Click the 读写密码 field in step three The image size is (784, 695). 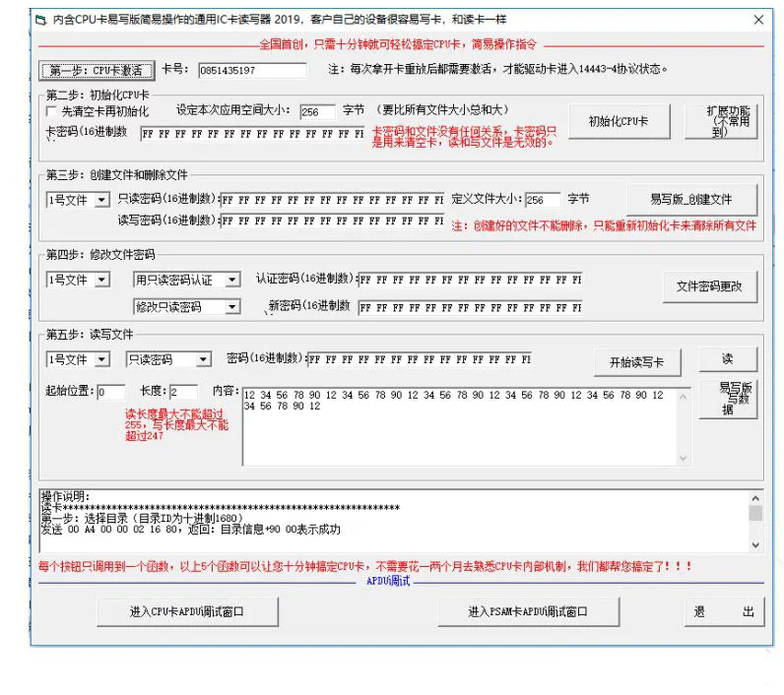332,221
